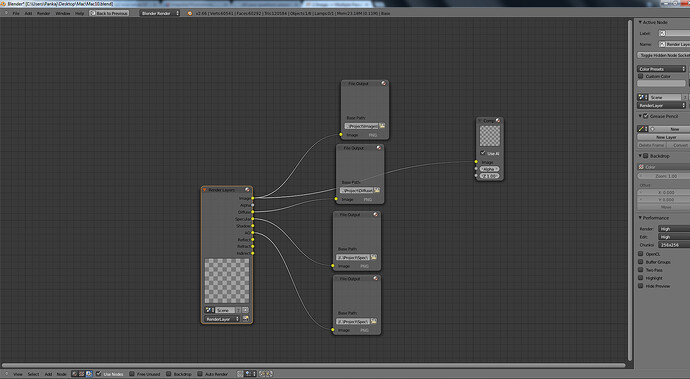
Task: Open the Render quality dropdown set to High
Action: (674, 229)
